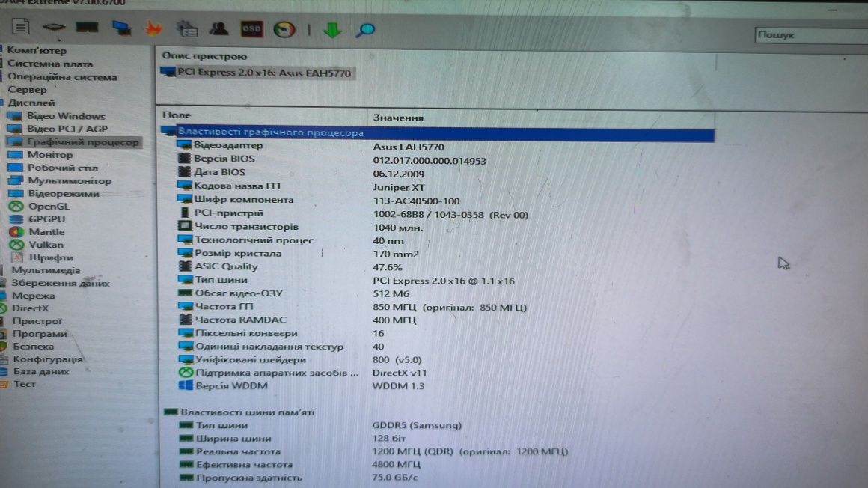Viewport: 868px width, 488px height.
Task: Click the motherboard toolbar icon
Action: pyautogui.click(x=54, y=27)
